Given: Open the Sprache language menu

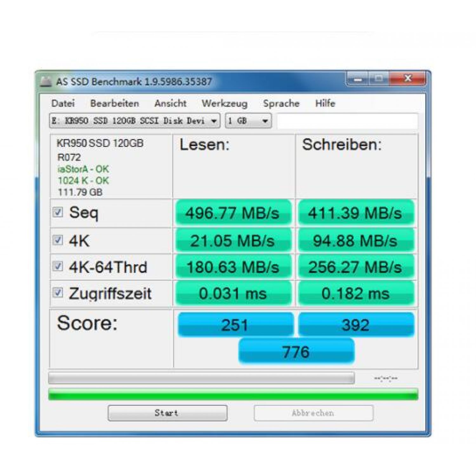Looking at the screenshot, I should click(281, 103).
